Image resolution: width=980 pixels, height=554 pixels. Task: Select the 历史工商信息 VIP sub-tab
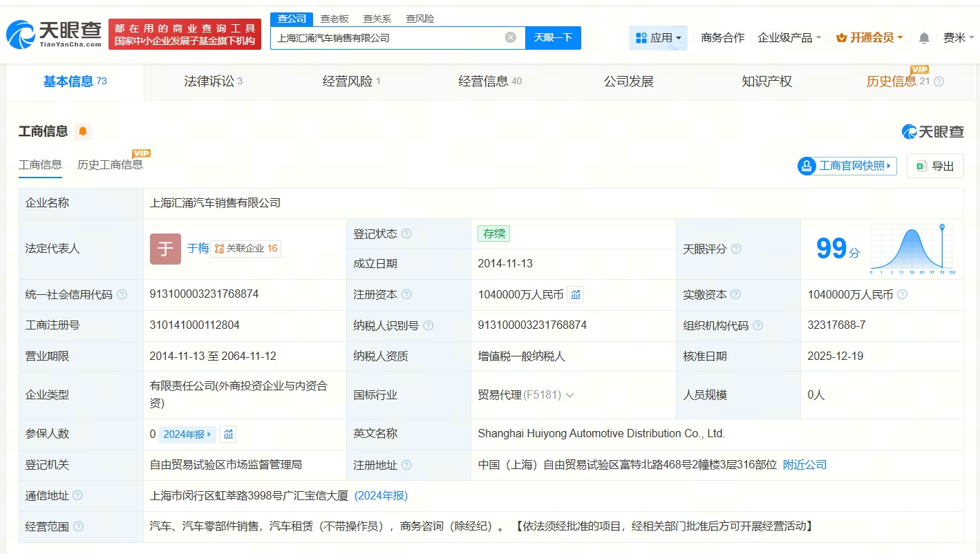[110, 164]
